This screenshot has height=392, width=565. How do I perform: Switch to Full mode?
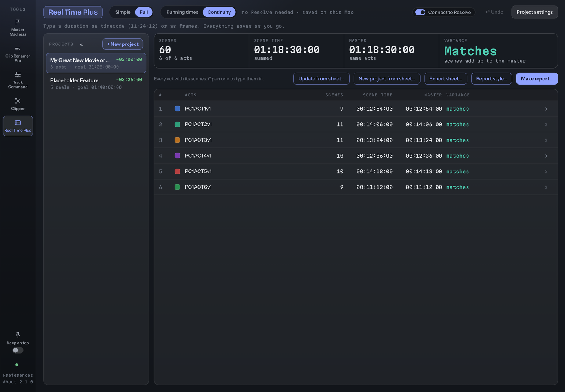pyautogui.click(x=144, y=12)
